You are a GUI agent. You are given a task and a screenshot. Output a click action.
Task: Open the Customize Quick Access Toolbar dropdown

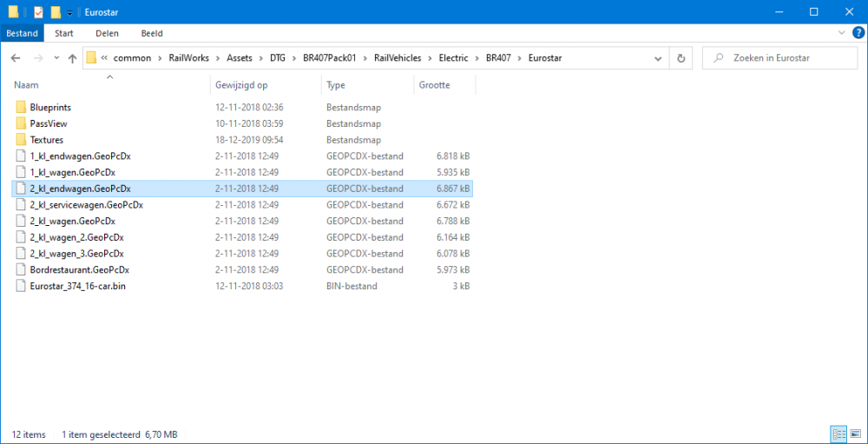tap(69, 12)
